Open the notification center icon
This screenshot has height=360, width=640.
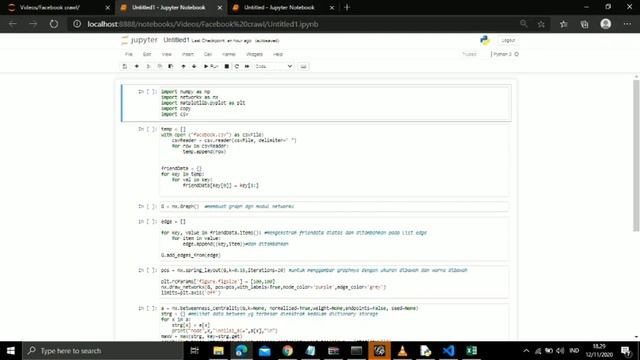626,351
